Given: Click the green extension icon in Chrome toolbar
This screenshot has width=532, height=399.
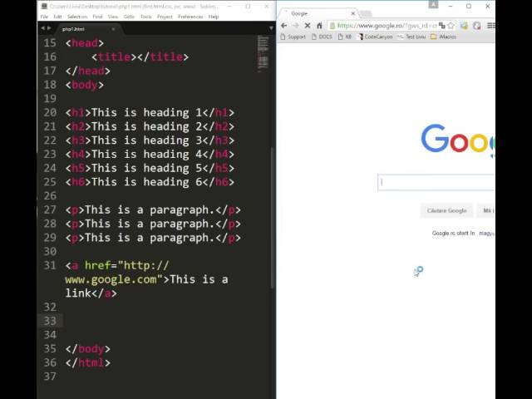Looking at the screenshot, I should coord(464,26).
